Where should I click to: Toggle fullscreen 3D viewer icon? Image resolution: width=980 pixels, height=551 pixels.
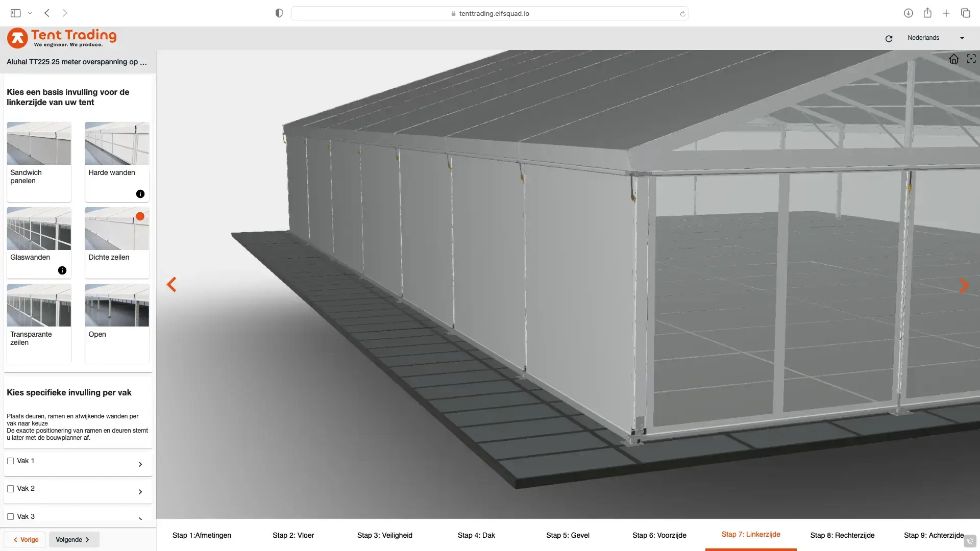coord(971,59)
